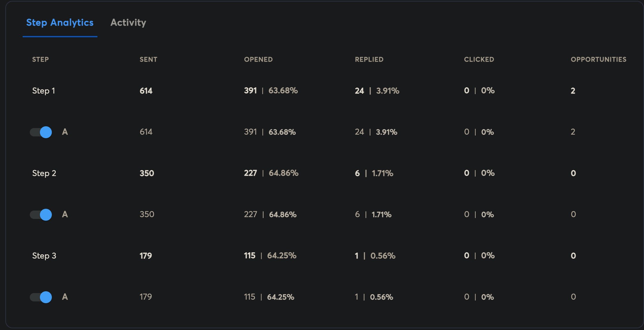Click Step 3 opened count 115 summary

[250, 256]
